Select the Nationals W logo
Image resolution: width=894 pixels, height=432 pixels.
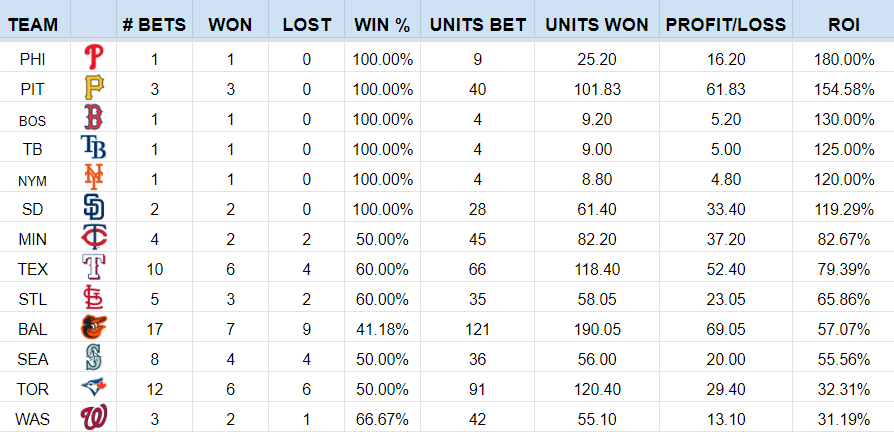(x=94, y=418)
